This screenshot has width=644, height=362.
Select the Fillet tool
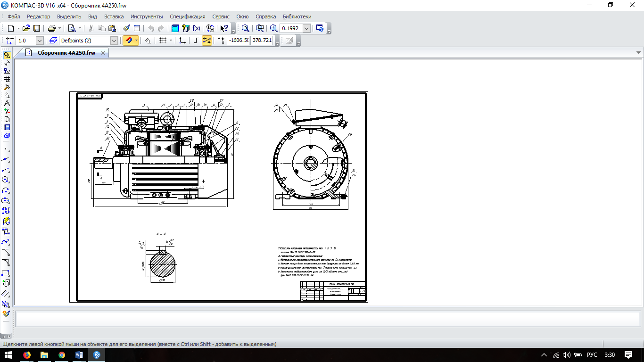coord(6,263)
